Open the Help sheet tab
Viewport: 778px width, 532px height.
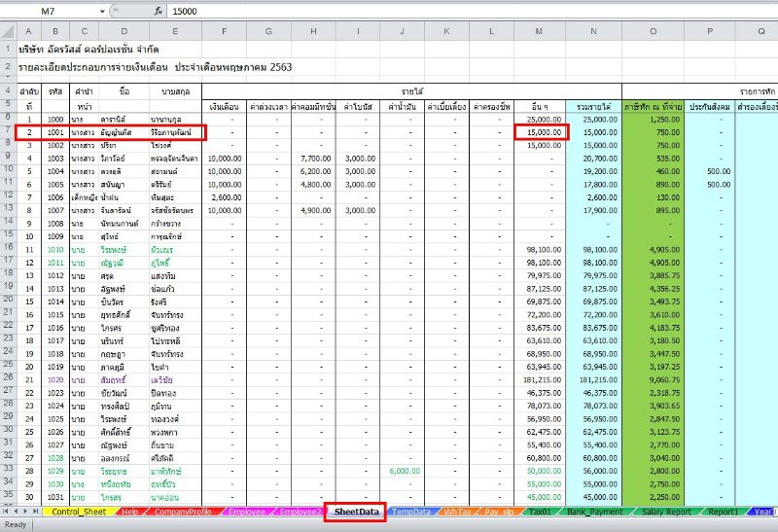tap(129, 511)
